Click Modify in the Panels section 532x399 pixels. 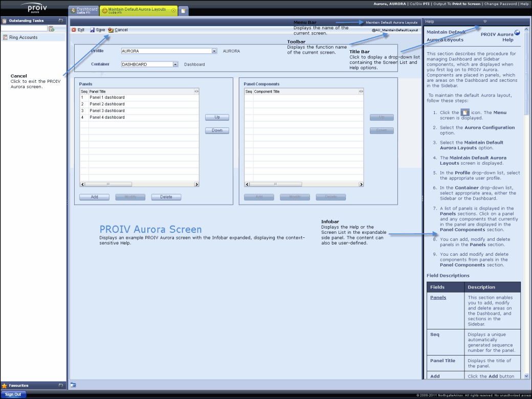pyautogui.click(x=130, y=197)
